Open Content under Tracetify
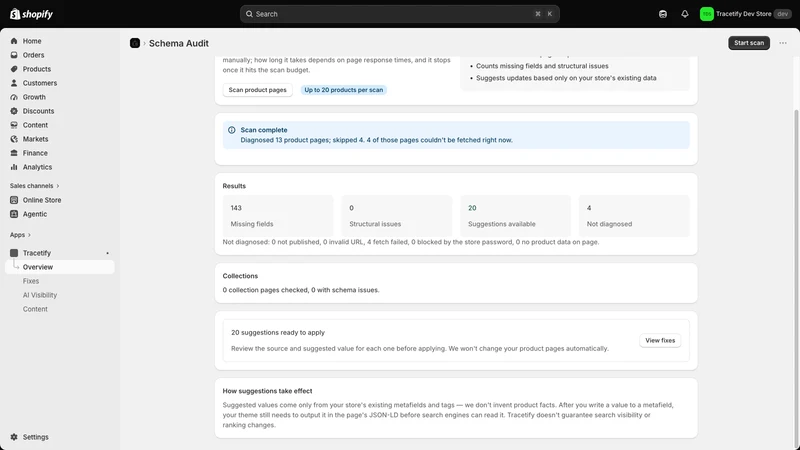Screen dimensions: 800x450 click(35, 309)
